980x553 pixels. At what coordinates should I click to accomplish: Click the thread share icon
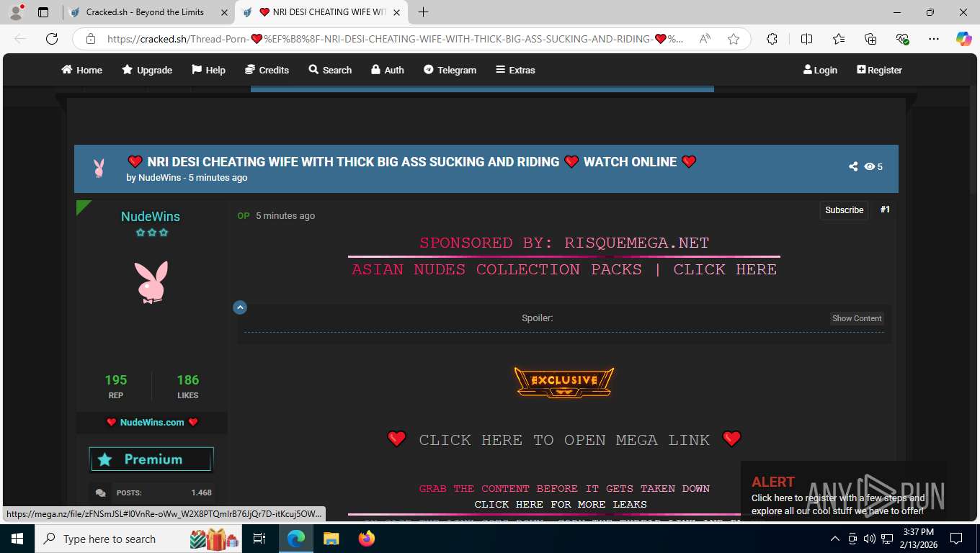point(853,166)
